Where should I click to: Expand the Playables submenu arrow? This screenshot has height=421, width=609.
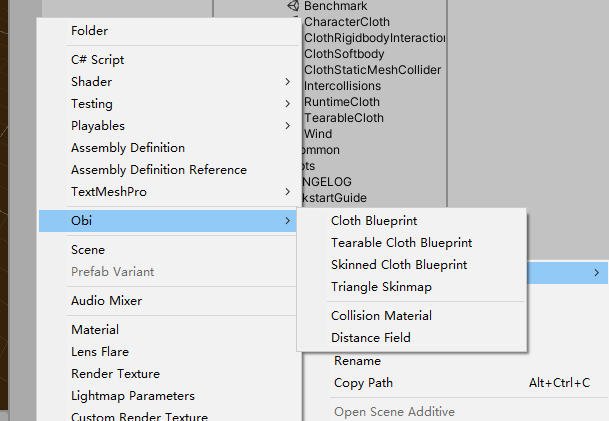tap(287, 126)
